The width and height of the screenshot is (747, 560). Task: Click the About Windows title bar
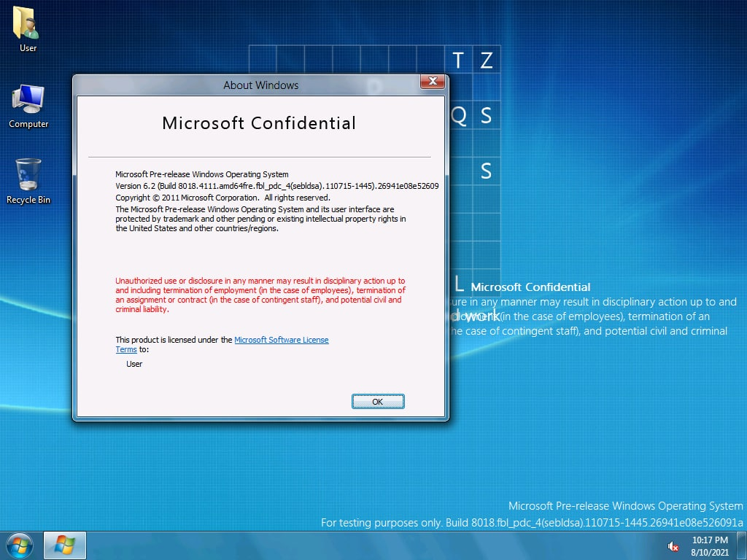[x=260, y=85]
